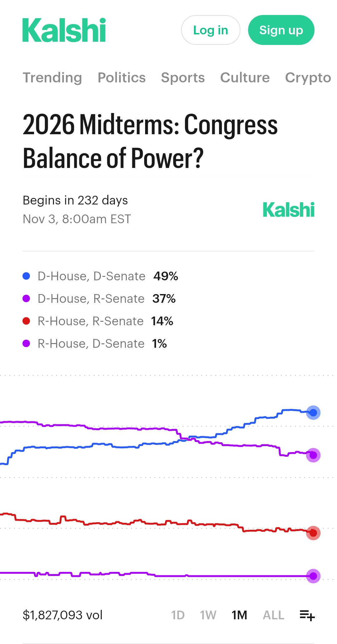Click the red dot beside R-House, R-Senate
Screen dimensions: 337x644
click(x=27, y=321)
